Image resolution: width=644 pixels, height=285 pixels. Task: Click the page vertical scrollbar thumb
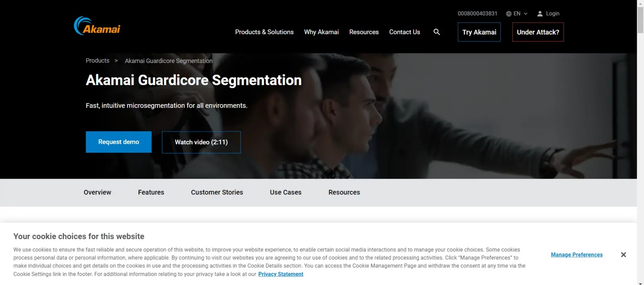point(640,20)
